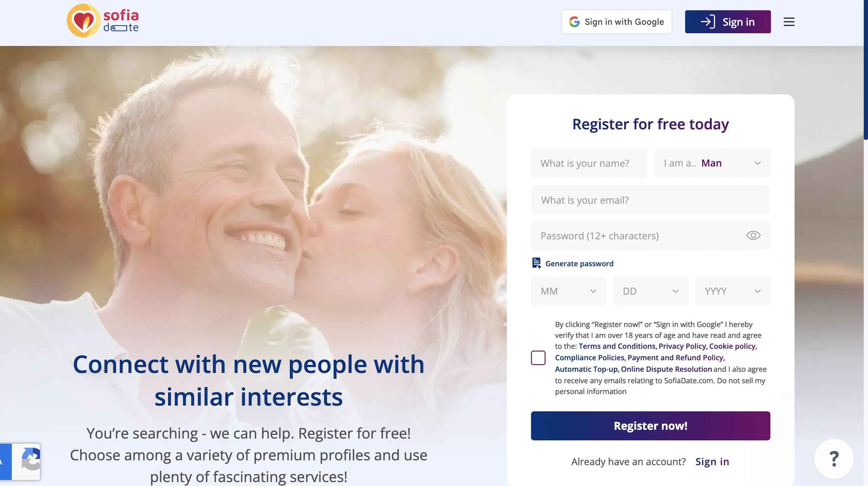Viewport: 868px width, 486px height.
Task: Expand the YYYY year dropdown
Action: 733,291
